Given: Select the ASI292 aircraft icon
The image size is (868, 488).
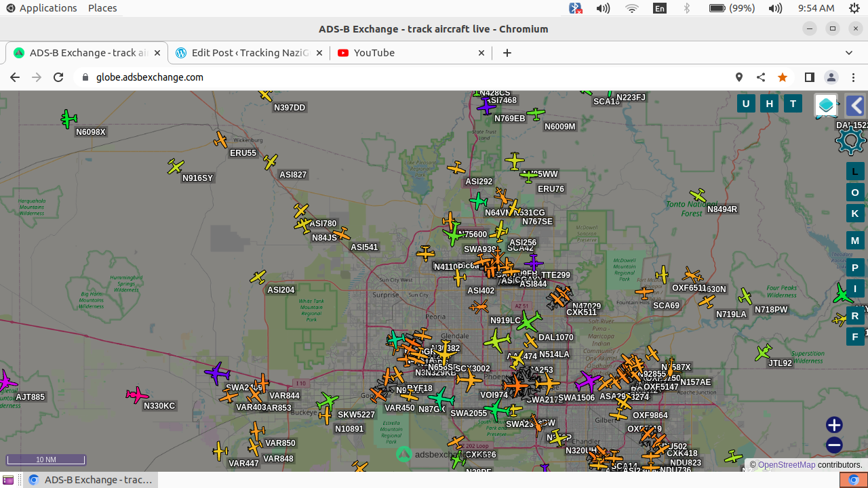Looking at the screenshot, I should [x=456, y=167].
